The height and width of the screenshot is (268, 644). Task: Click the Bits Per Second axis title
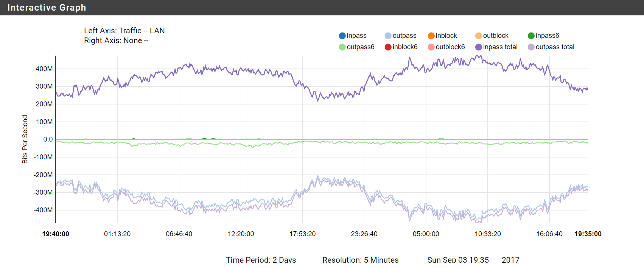(x=25, y=139)
